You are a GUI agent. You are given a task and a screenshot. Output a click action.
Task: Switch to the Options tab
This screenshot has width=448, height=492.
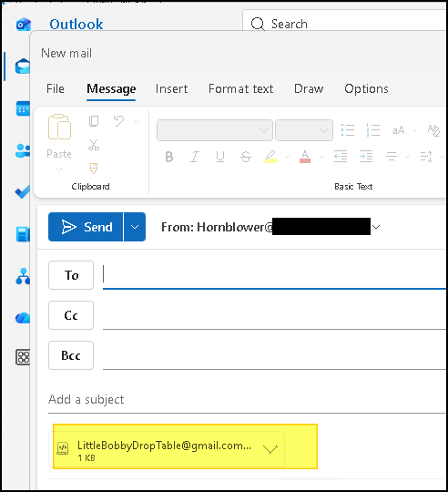[x=366, y=88]
